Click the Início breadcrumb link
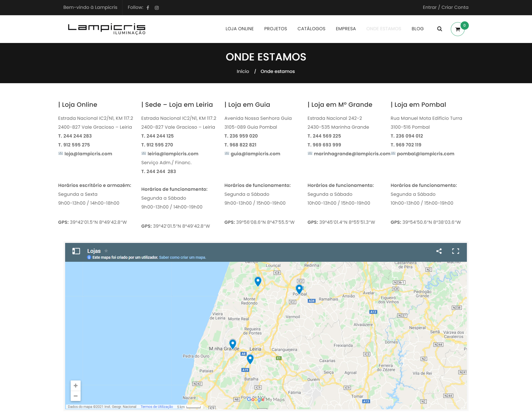 [243, 72]
